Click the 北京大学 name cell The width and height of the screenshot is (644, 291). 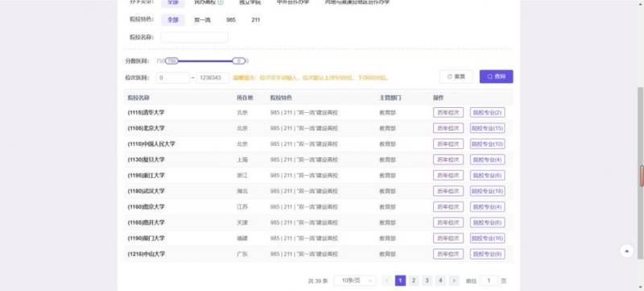(x=146, y=128)
